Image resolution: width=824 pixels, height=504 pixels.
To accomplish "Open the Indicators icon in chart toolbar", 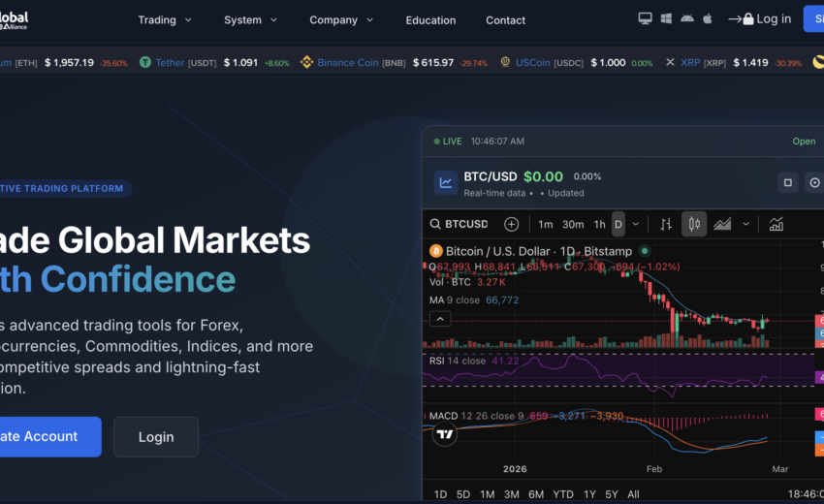I will [776, 225].
